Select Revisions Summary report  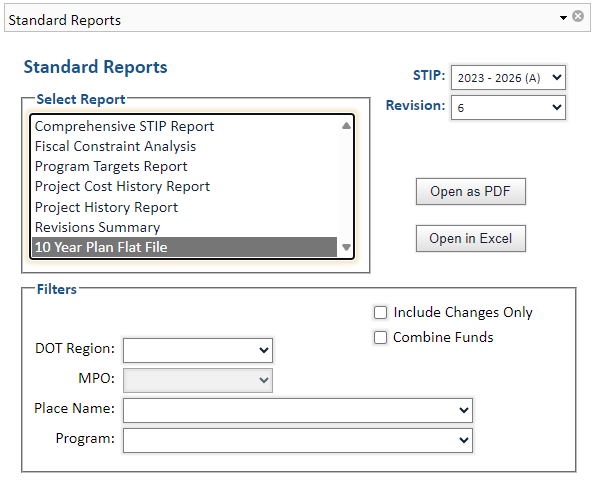[x=184, y=227]
